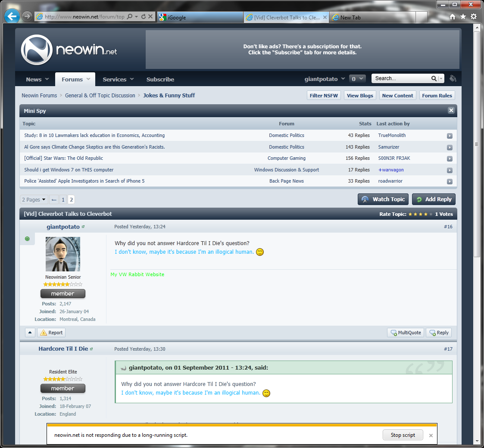484x448 pixels.
Task: Click the smiley emoticon in giantpotato's post
Action: pyautogui.click(x=259, y=252)
